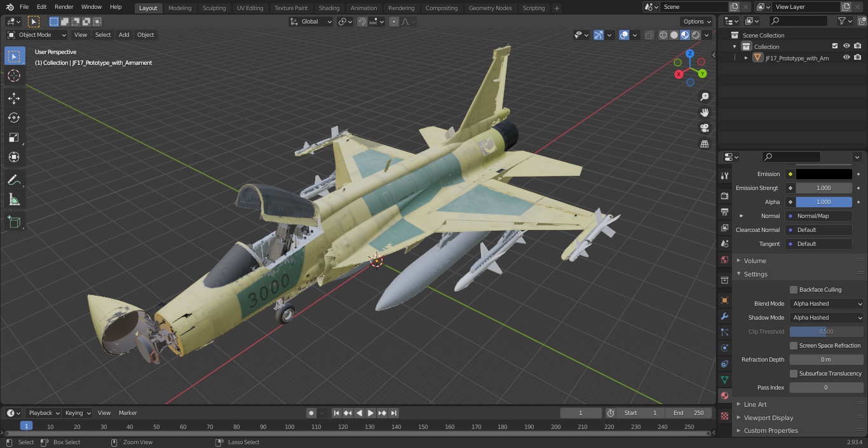Click the Normal/Map link field
Viewport: 868px width, 448px height.
click(820, 216)
